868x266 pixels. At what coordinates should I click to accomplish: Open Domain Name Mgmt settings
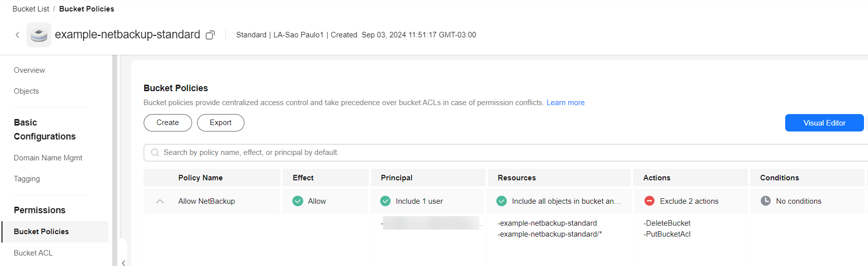click(48, 158)
